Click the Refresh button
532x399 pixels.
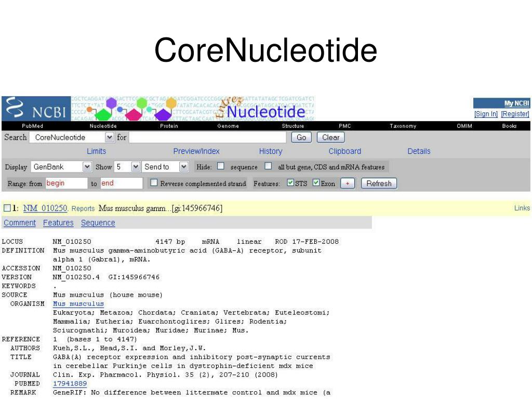(379, 183)
